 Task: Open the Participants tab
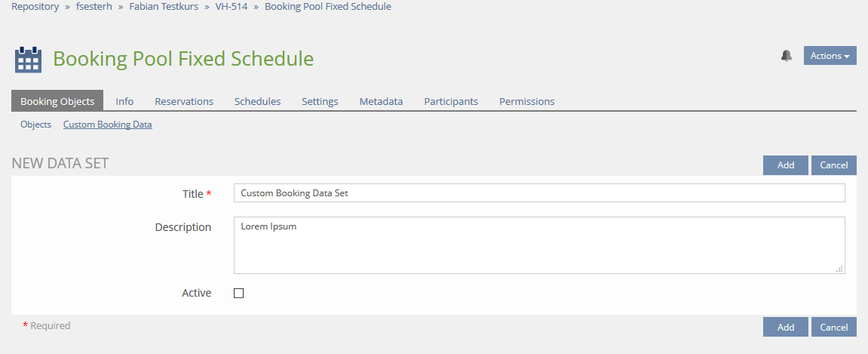[451, 101]
